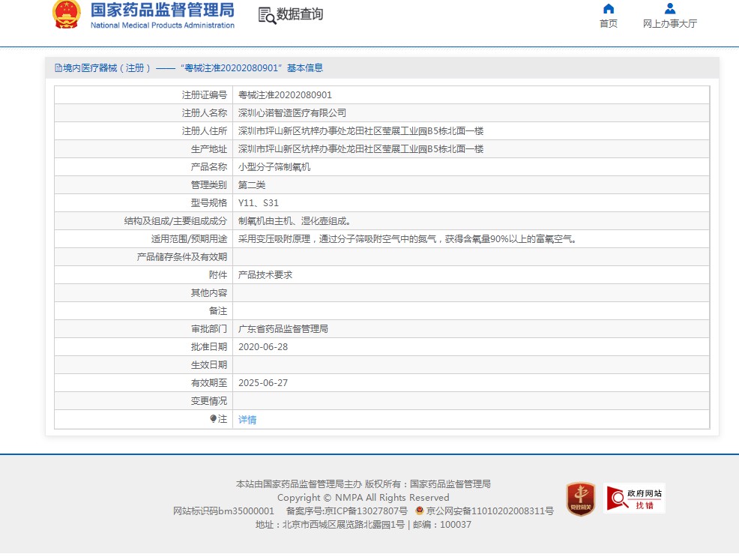Click 广东省药品监督管理局 approval department
The image size is (739, 560).
283,329
